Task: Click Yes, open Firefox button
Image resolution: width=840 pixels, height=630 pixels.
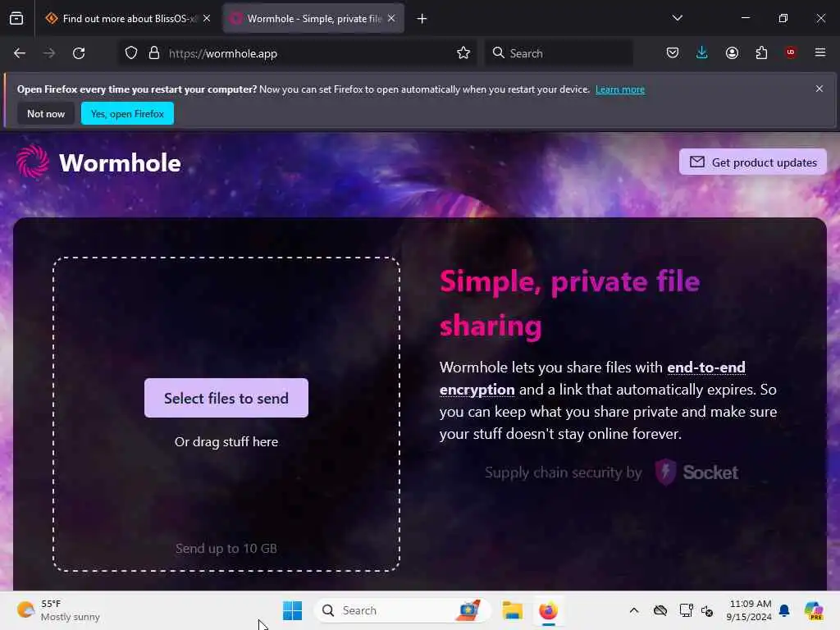Action: [127, 113]
